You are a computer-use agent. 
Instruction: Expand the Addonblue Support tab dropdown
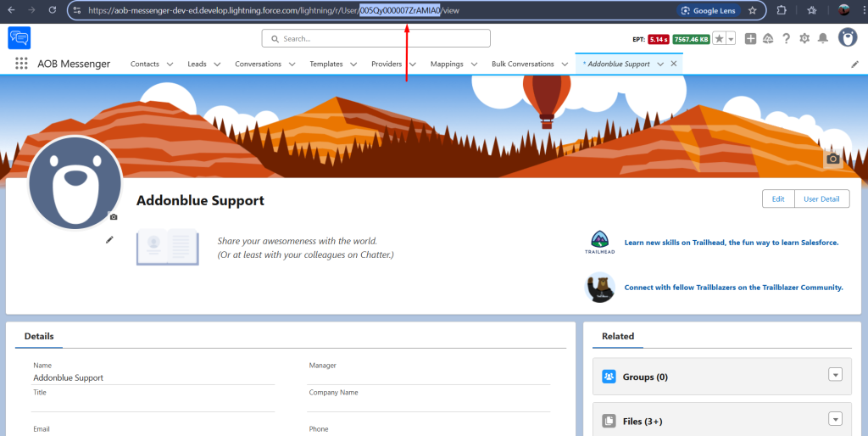pos(660,64)
